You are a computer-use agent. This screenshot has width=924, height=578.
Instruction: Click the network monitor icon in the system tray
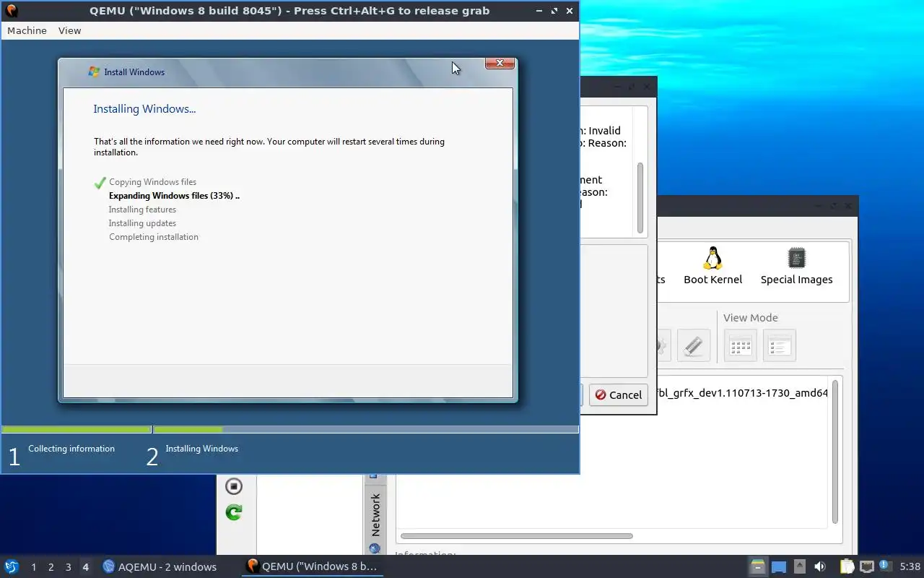tap(866, 567)
